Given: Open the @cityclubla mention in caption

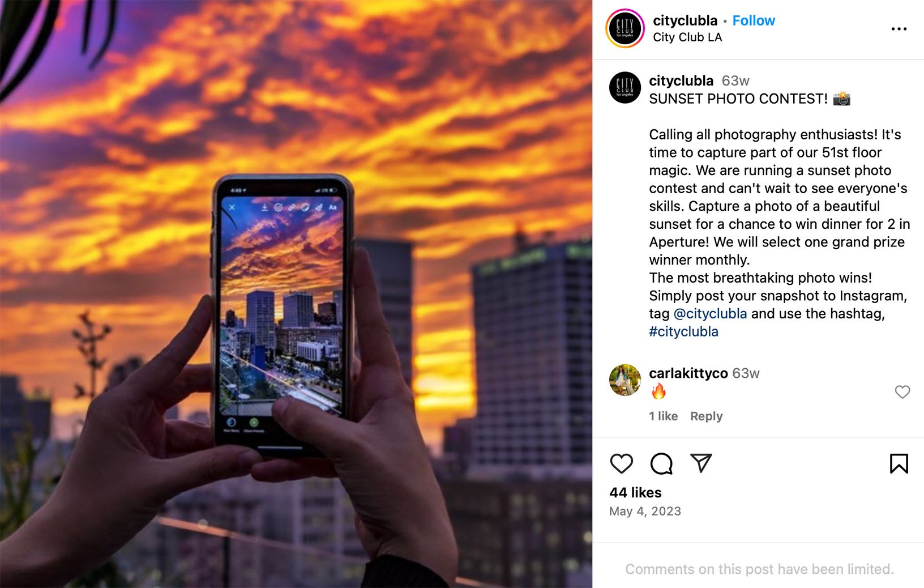Looking at the screenshot, I should point(710,314).
